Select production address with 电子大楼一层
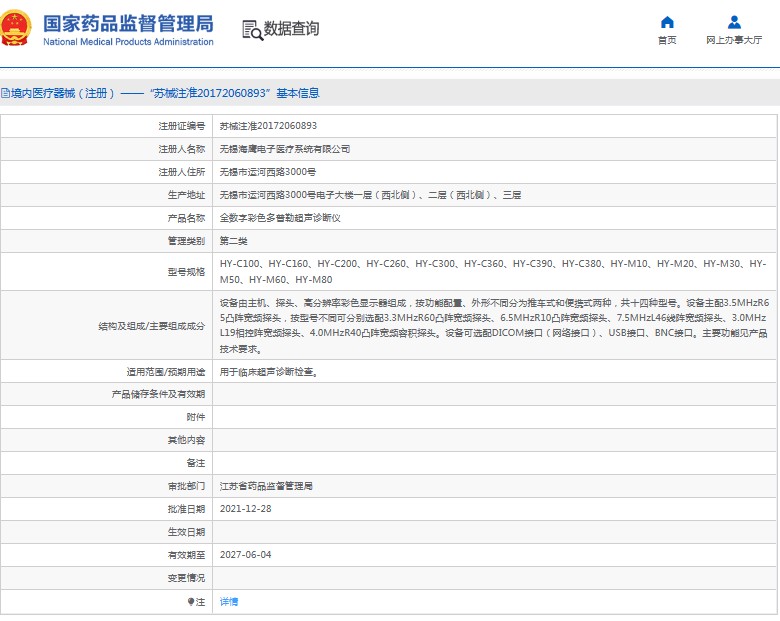The image size is (780, 621). pos(371,195)
